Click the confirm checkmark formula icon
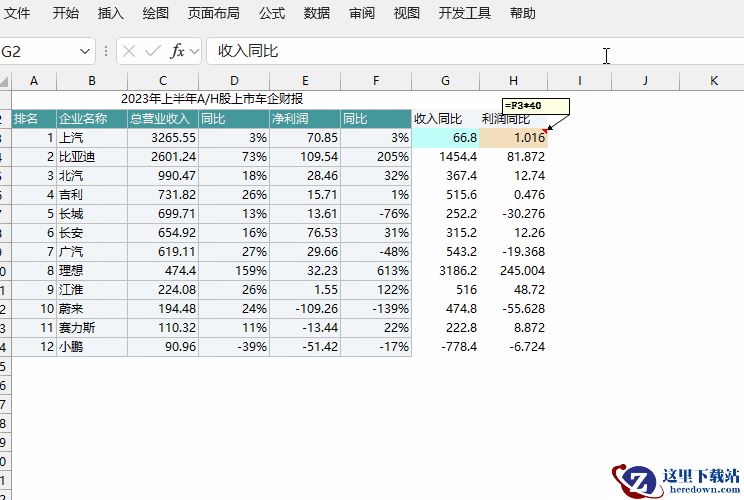Viewport: 744px width, 500px height. pyautogui.click(x=153, y=51)
